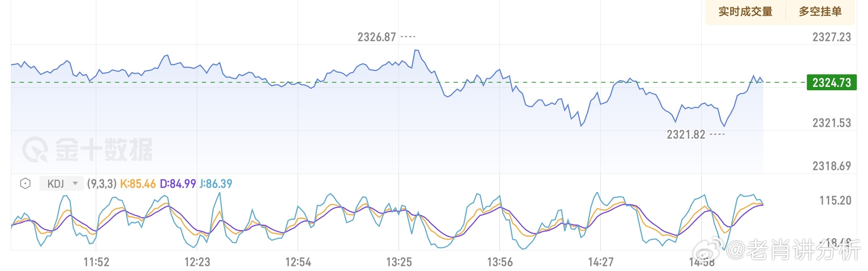Click the (9,3,3) KDJ parameters text
This screenshot has height=271, width=868.
102,184
